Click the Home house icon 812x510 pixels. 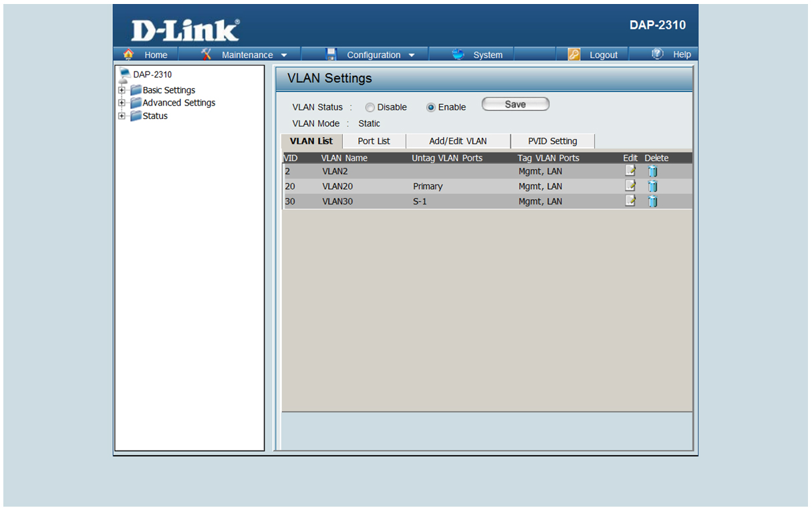129,54
